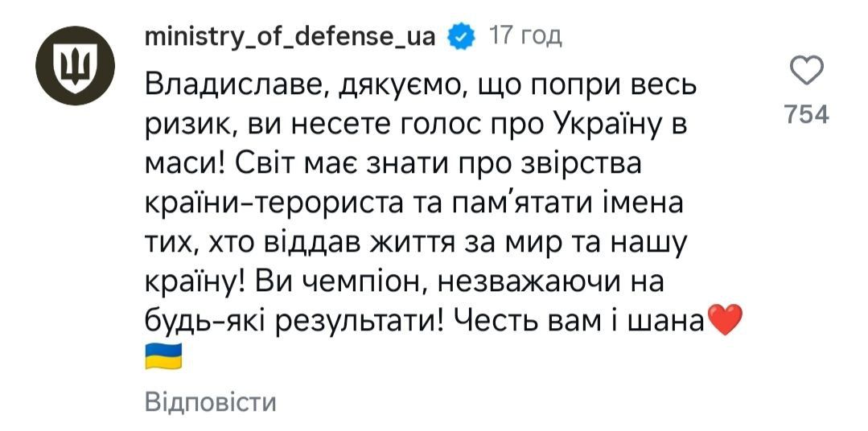Image resolution: width=868 pixels, height=431 pixels.
Task: Open the ministry_of_defense_ua profile username
Action: coord(290,36)
